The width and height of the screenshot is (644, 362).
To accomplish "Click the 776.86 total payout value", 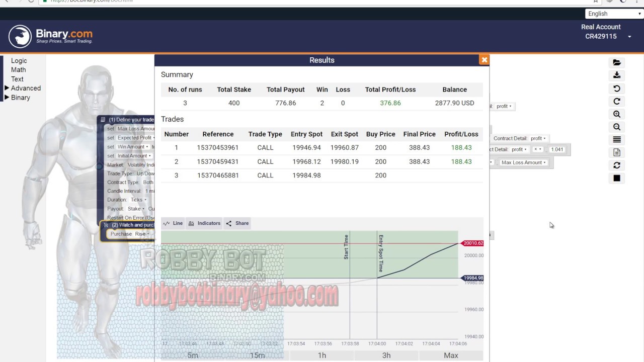I will [x=286, y=103].
